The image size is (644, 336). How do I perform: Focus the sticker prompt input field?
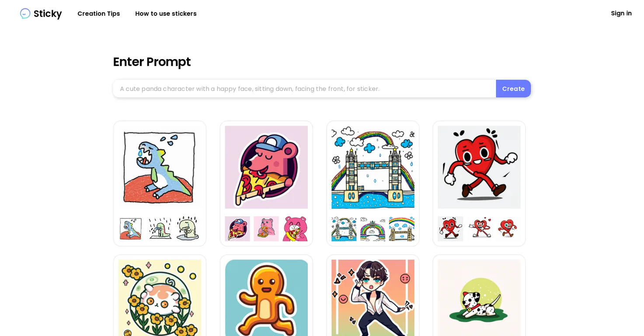304,89
